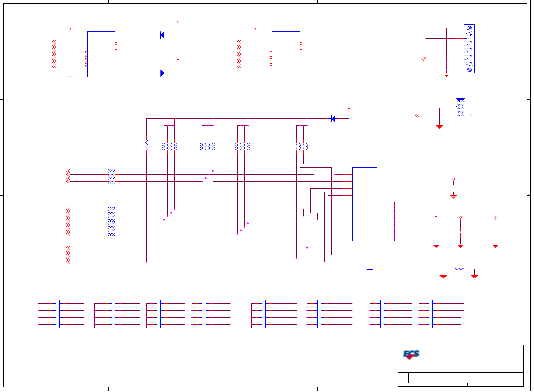The height and width of the screenshot is (392, 534).
Task: Click the diode on the upper-left IC top output
Action: tap(162, 35)
